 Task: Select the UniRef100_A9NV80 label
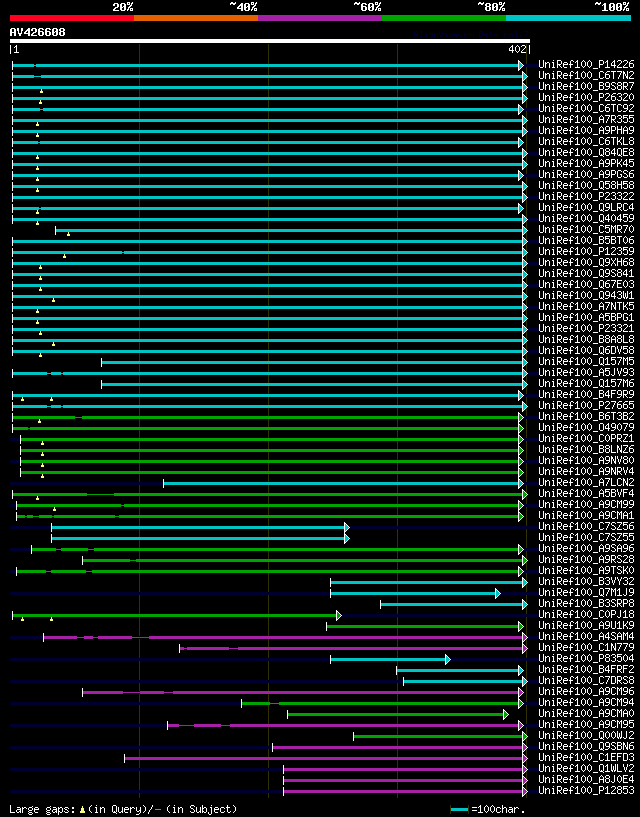click(x=586, y=461)
